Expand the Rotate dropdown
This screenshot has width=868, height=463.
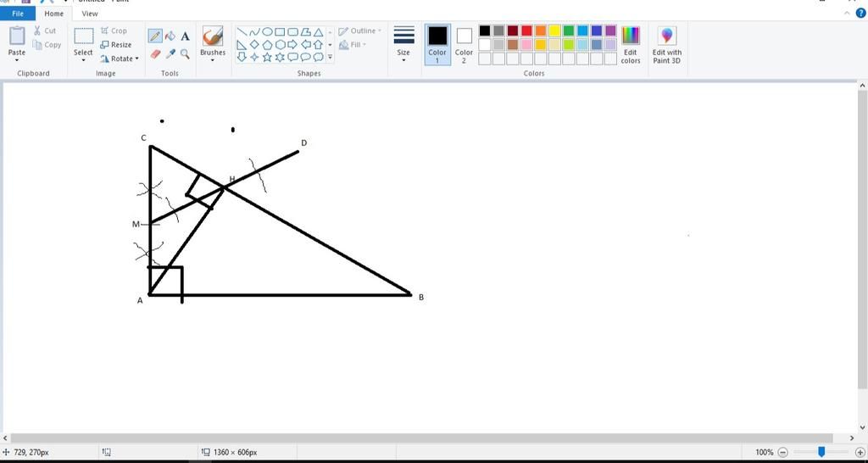pyautogui.click(x=136, y=59)
